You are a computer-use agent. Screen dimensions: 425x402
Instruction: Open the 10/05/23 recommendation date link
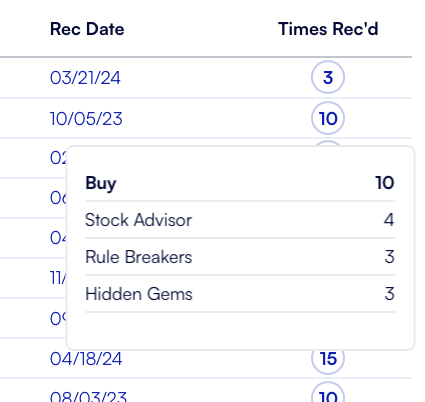[86, 119]
